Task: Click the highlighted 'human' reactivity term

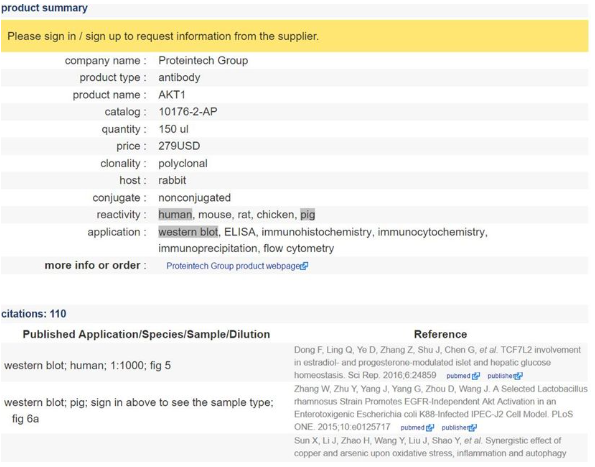Action: click(x=175, y=215)
